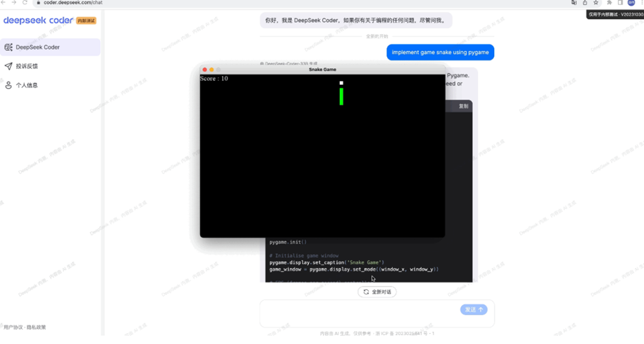Click the ICP footer notice text
644x344 pixels.
coord(377,333)
